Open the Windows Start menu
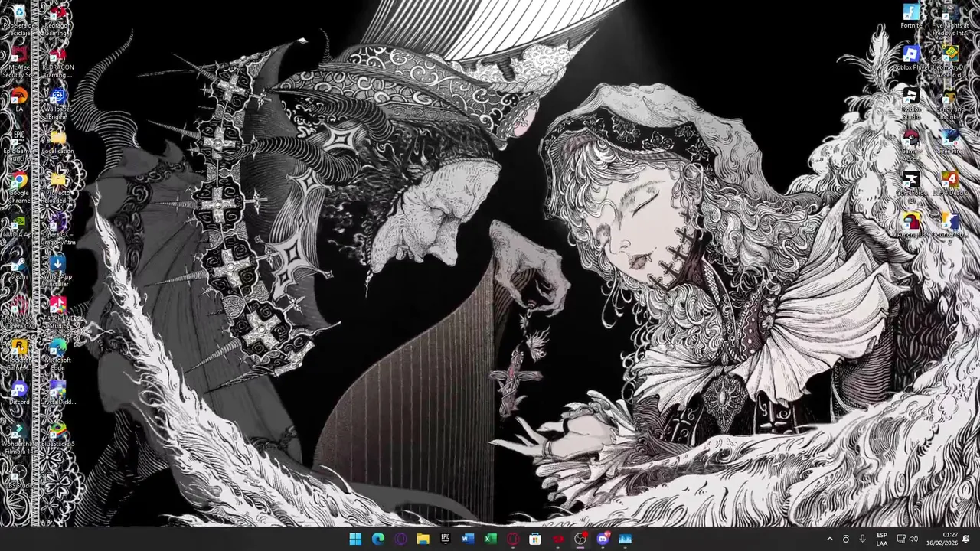 pyautogui.click(x=355, y=539)
